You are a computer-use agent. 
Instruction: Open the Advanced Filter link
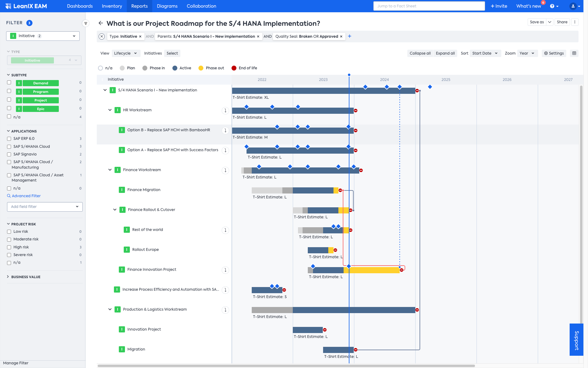click(x=24, y=196)
